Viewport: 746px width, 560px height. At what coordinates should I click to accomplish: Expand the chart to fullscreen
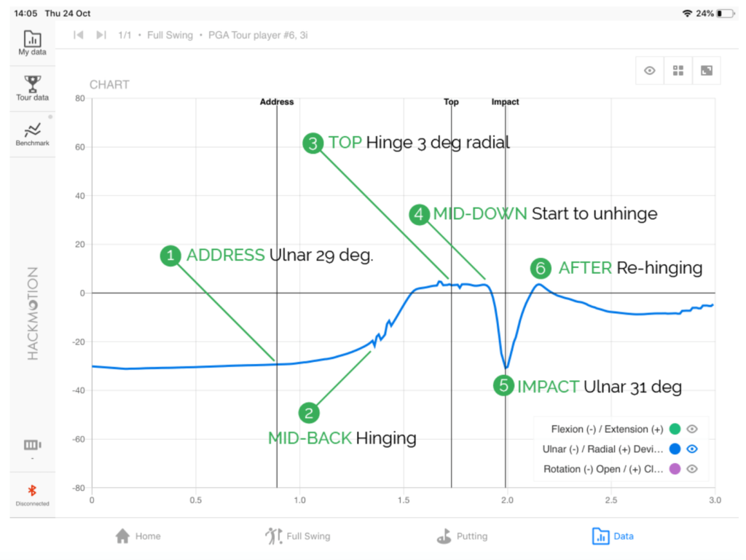click(706, 71)
